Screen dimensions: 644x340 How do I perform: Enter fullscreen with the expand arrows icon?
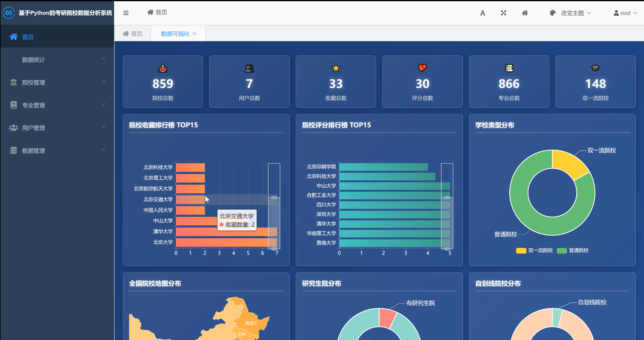pos(504,13)
